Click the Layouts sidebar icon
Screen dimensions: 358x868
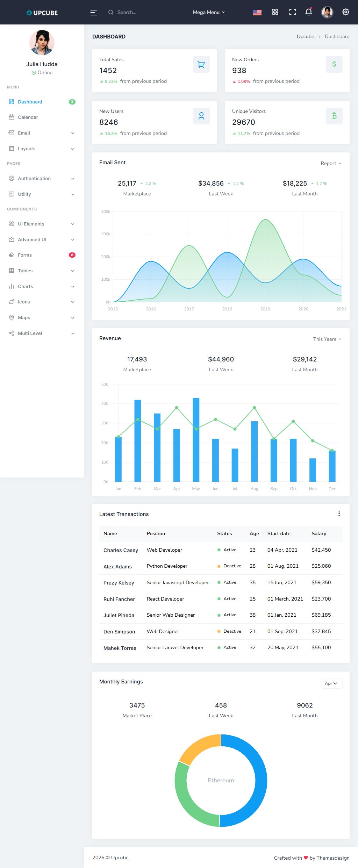12,149
